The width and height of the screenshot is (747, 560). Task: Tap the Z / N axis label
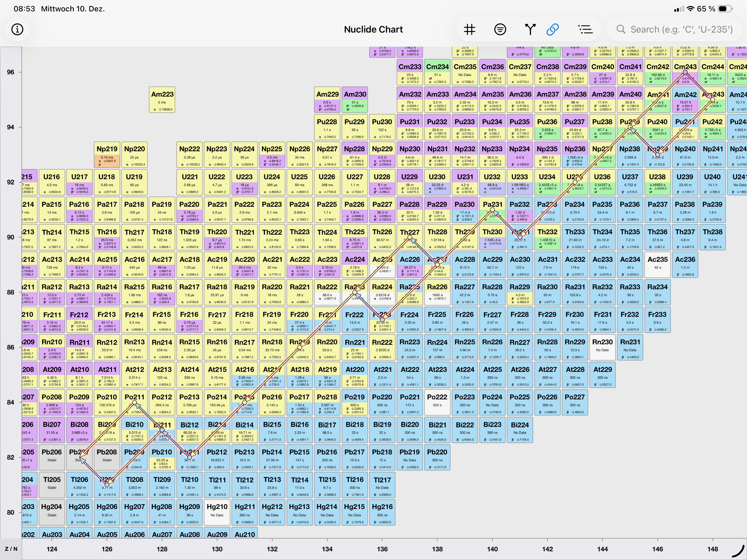[x=11, y=549]
